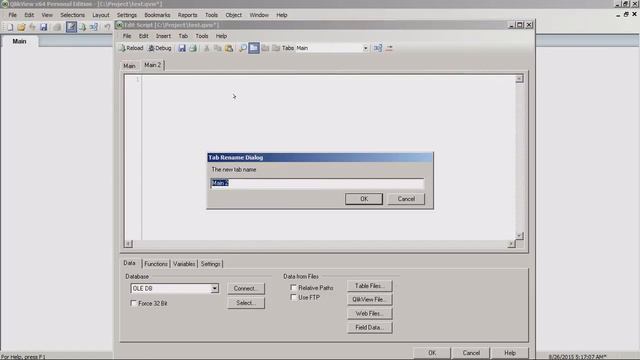Open the Selections menu
This screenshot has height=360, width=640.
point(73,15)
